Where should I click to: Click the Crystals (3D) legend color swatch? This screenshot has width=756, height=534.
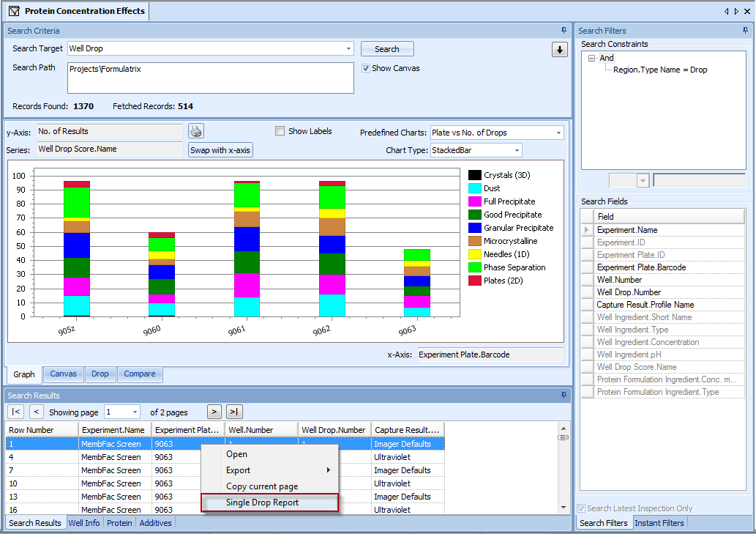474,175
